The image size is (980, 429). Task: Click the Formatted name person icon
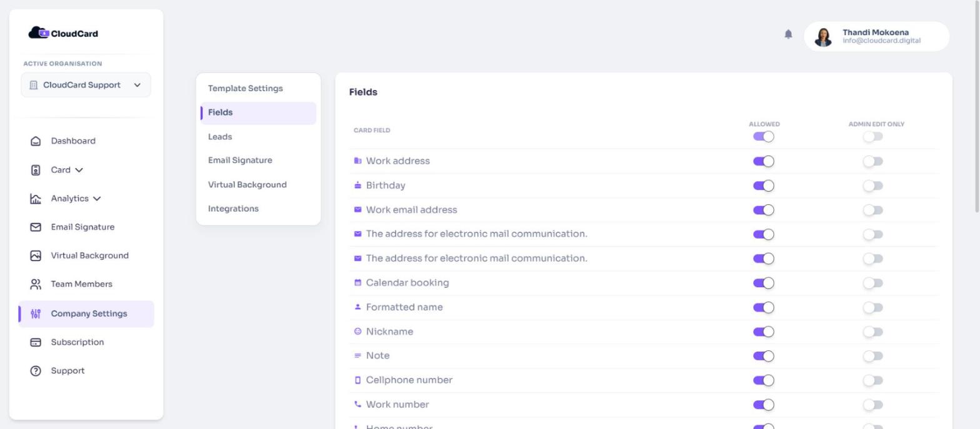click(357, 307)
